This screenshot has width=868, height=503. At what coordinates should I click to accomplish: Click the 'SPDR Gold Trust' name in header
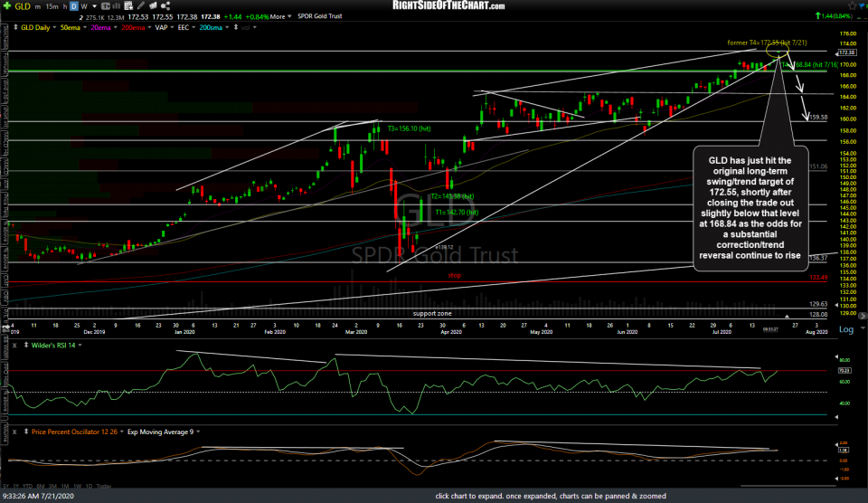coord(320,16)
